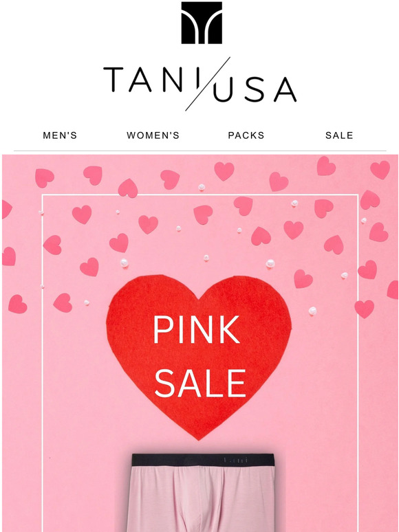Go to the MEN'S section

(60, 135)
